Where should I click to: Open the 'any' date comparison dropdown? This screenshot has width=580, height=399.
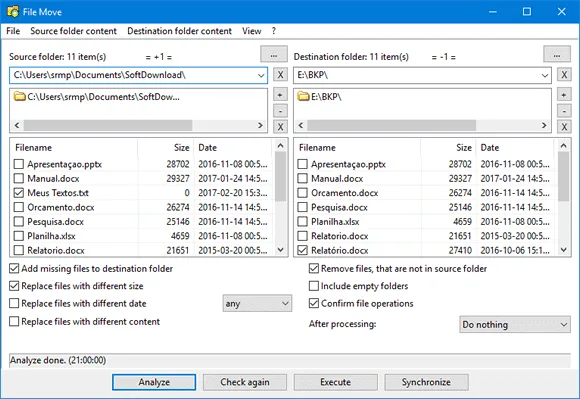click(x=257, y=304)
